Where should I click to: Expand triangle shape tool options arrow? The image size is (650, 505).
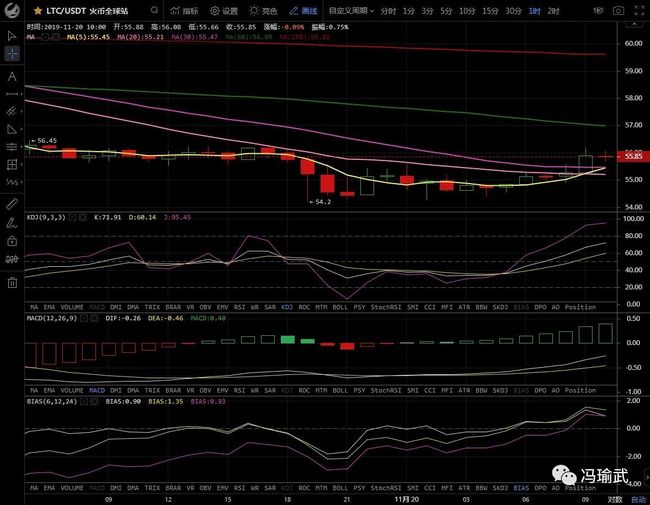point(21,129)
